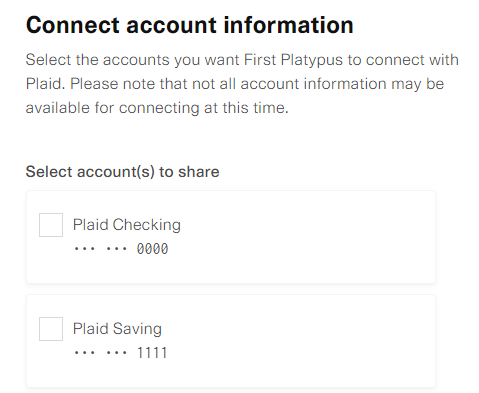Check the Plaid Checking checkbox
Screen dimensions: 479x393
(x=51, y=225)
